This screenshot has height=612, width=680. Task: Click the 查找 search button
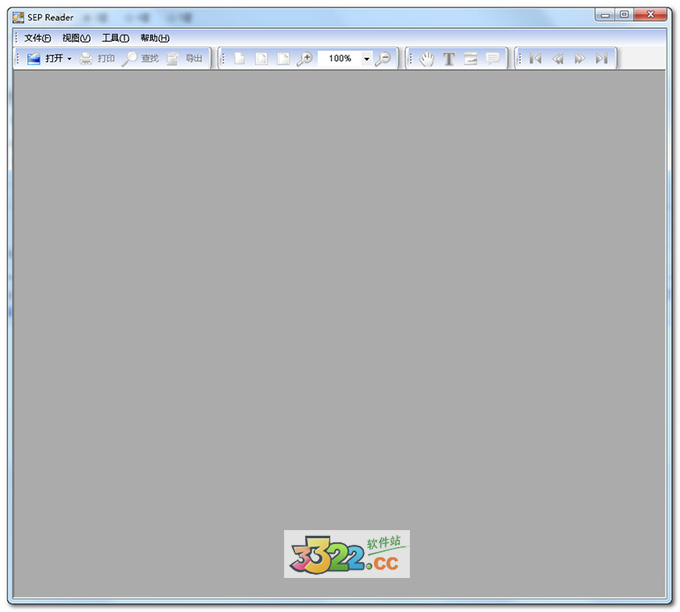pos(141,58)
